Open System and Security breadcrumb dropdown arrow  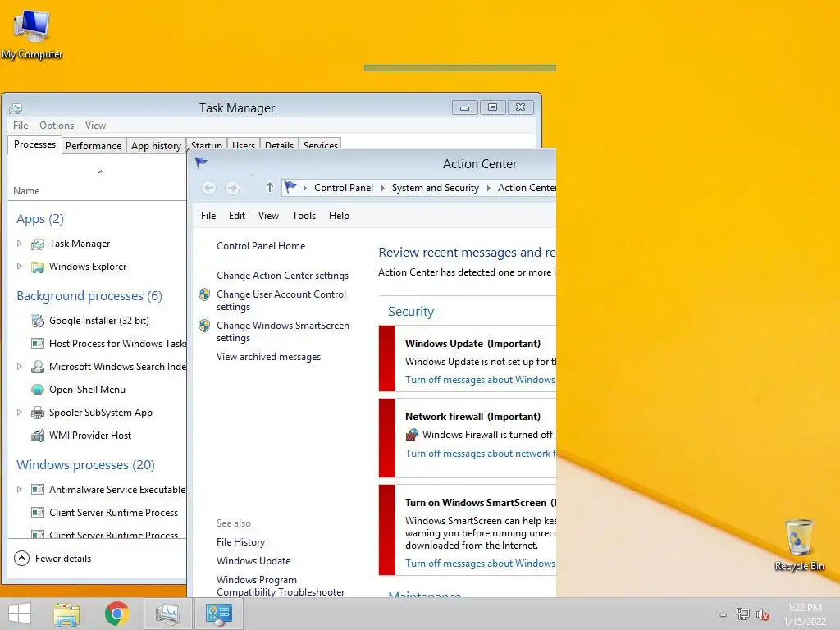489,188
